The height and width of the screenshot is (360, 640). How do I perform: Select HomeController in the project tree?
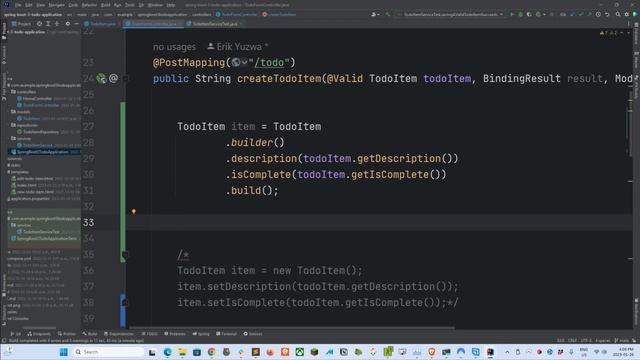(37, 98)
